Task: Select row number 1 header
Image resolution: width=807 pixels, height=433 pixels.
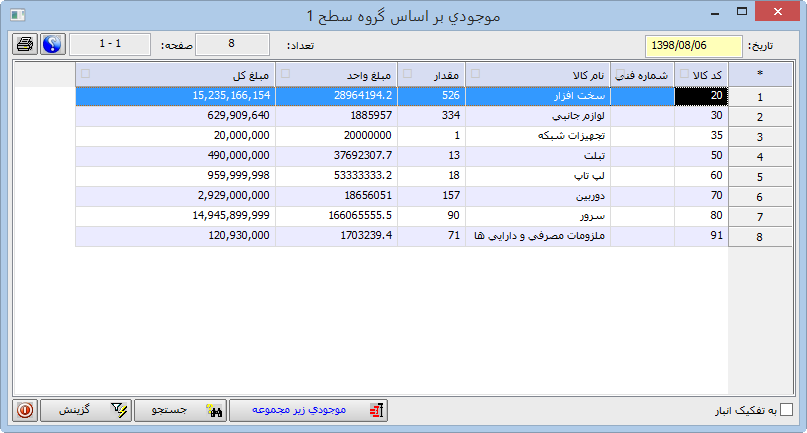Action: (760, 97)
